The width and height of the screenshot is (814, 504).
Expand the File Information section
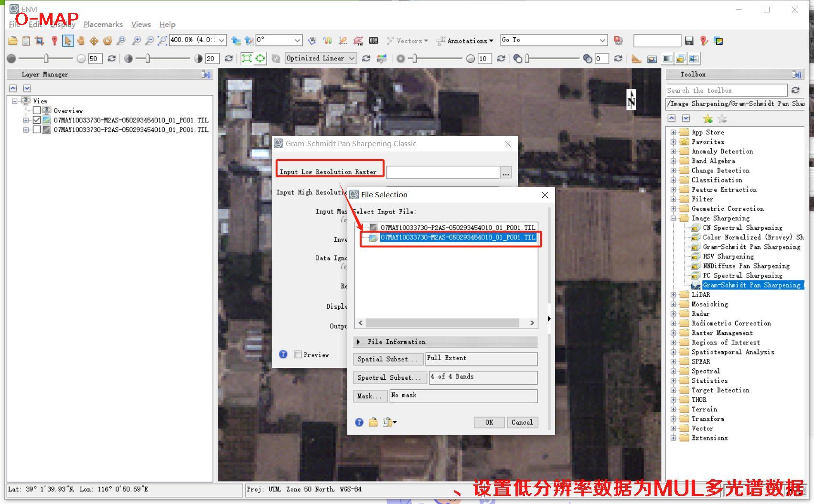(x=359, y=342)
